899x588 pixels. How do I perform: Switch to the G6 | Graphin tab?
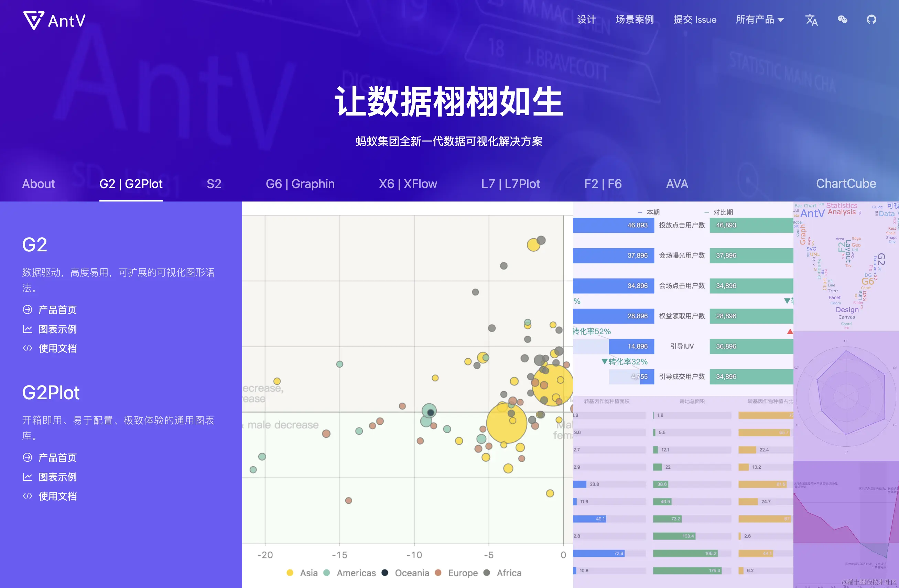(x=300, y=184)
